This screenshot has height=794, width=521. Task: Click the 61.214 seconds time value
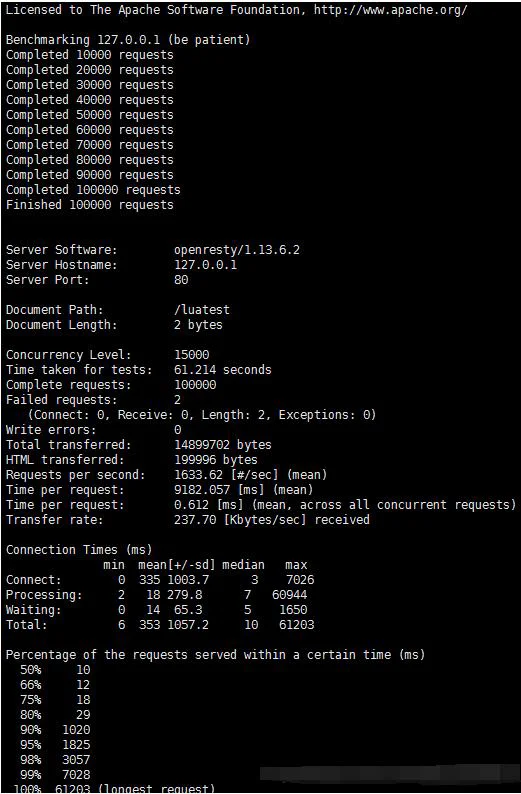pos(222,370)
